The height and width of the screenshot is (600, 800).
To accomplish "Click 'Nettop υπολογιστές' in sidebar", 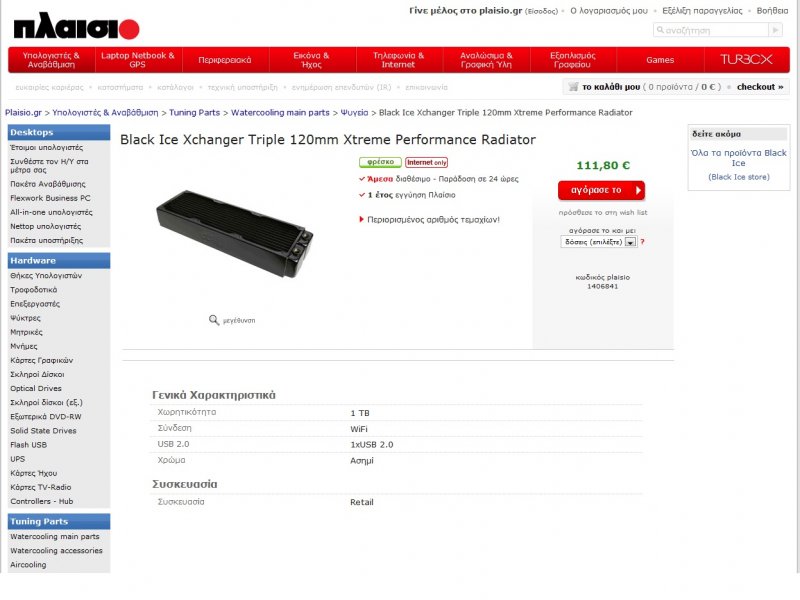I will tap(45, 226).
